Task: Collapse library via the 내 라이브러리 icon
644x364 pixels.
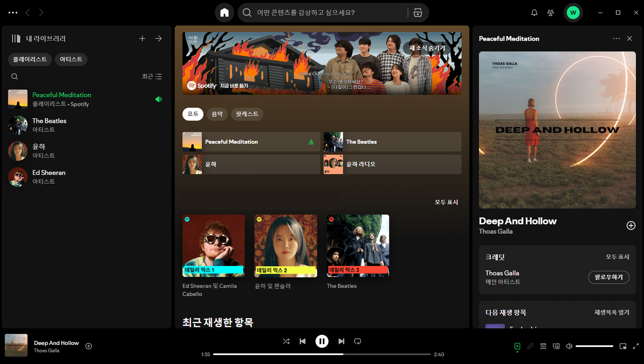Action: click(16, 38)
